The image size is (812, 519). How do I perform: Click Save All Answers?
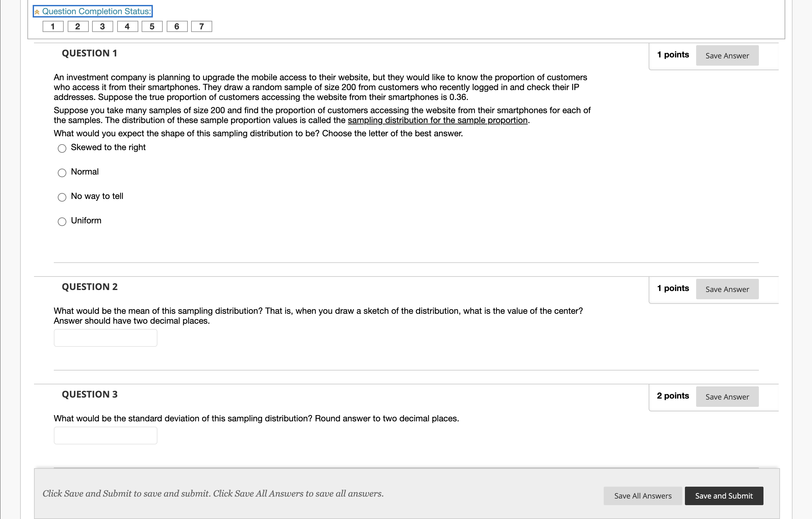click(642, 496)
